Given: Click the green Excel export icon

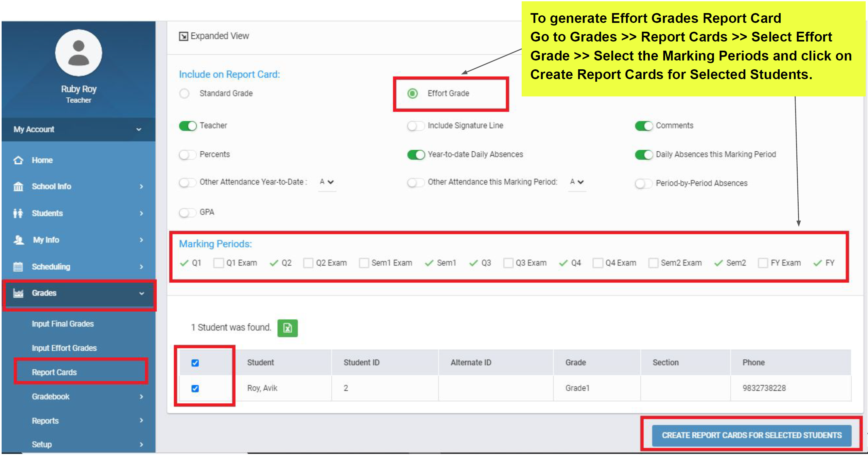Looking at the screenshot, I should [x=287, y=328].
